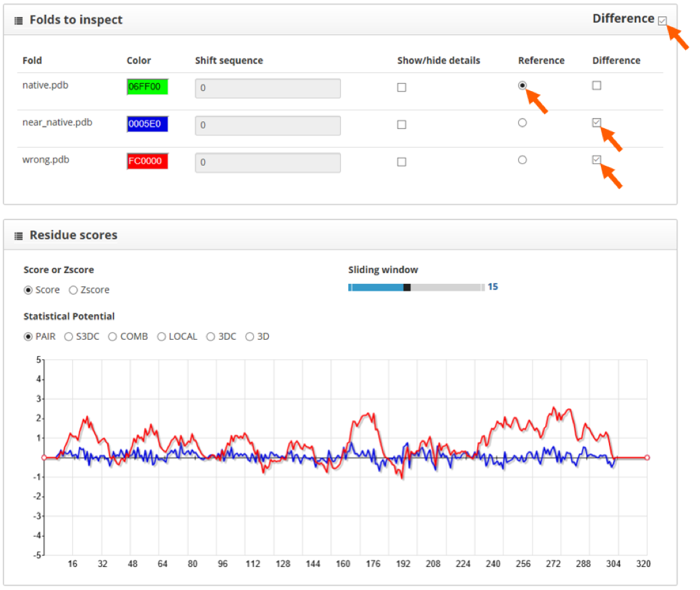The width and height of the screenshot is (700, 590).
Task: Choose COMB statistical potential
Action: tap(113, 336)
